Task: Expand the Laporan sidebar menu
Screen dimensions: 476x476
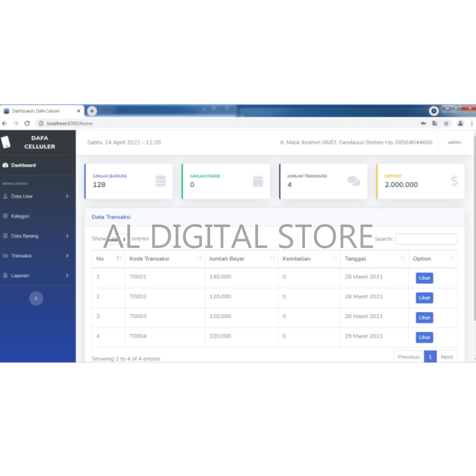Action: [36, 275]
